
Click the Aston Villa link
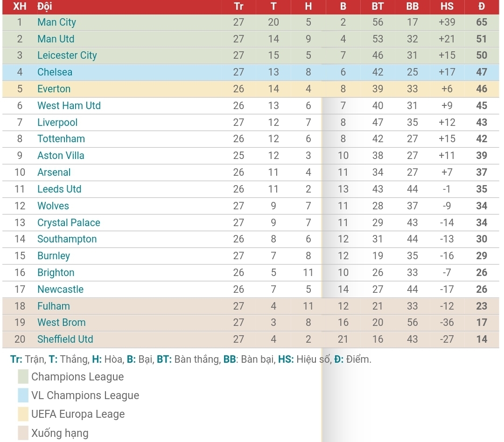(x=61, y=156)
